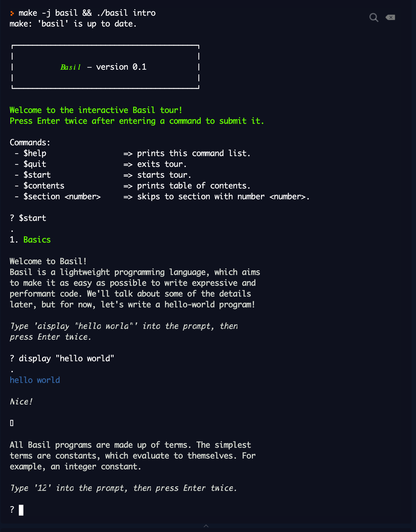This screenshot has width=416, height=532.
Task: Click the typed $start prompt line
Action: click(28, 218)
